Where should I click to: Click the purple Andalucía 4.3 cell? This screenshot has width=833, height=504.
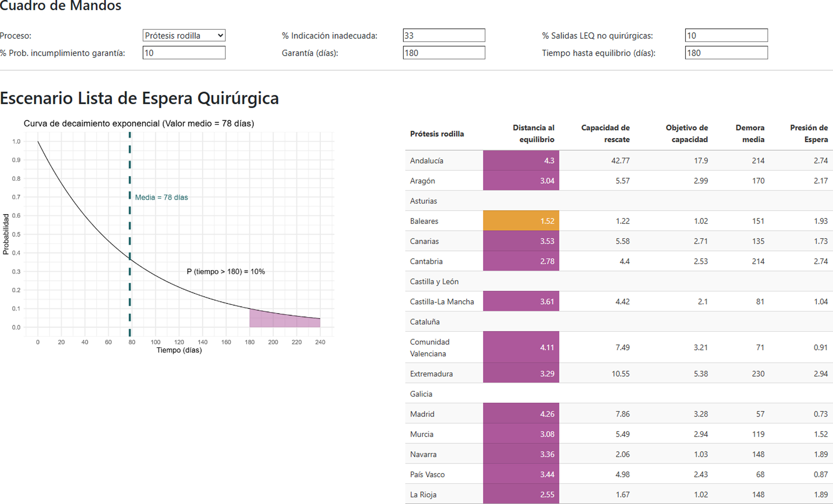(x=521, y=160)
